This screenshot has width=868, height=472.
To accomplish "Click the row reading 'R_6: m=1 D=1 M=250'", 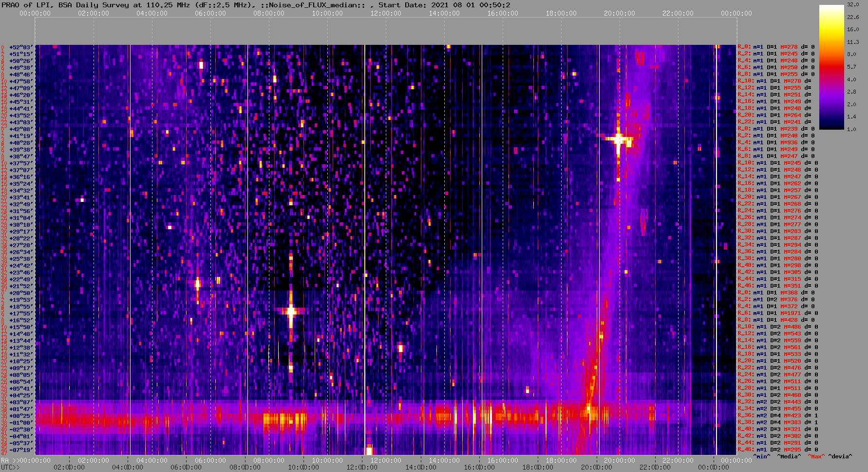I will (x=775, y=68).
